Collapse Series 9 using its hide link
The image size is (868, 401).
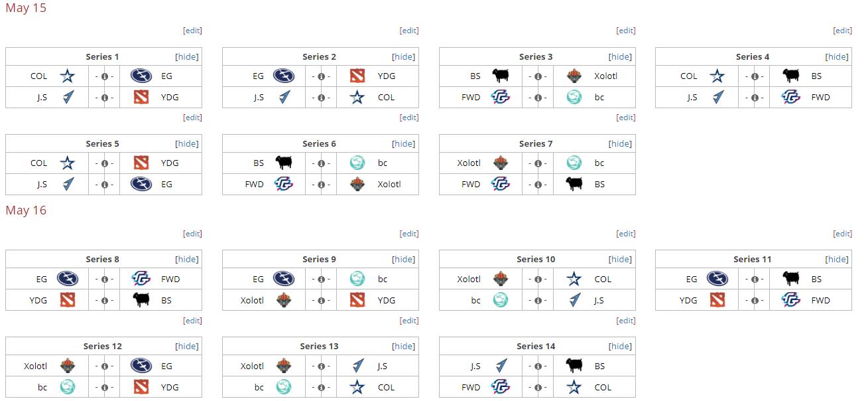click(404, 260)
